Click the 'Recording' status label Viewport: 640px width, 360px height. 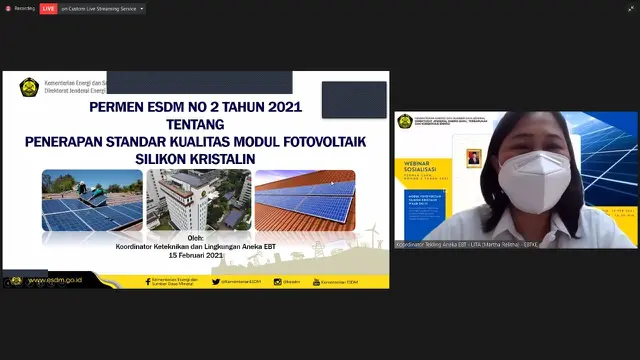(24, 8)
